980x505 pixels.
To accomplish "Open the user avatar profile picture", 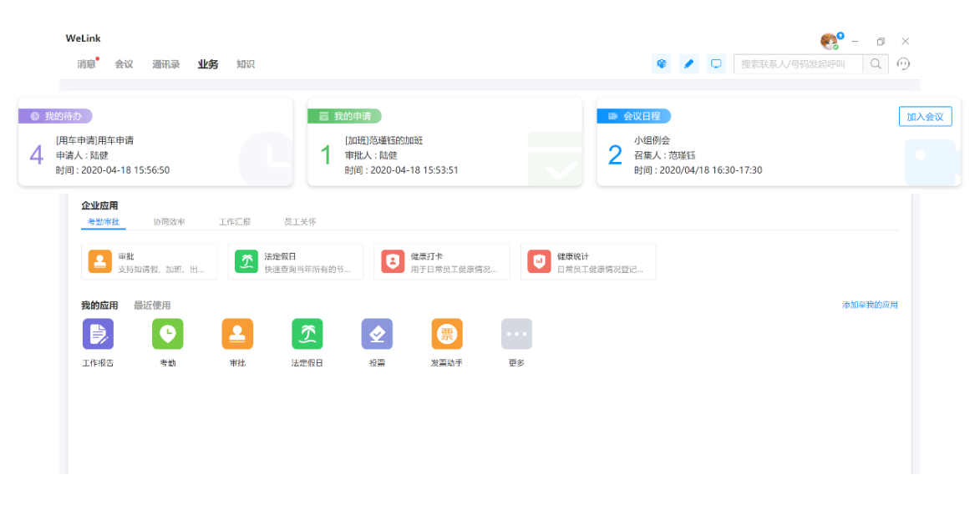I will pyautogui.click(x=829, y=42).
